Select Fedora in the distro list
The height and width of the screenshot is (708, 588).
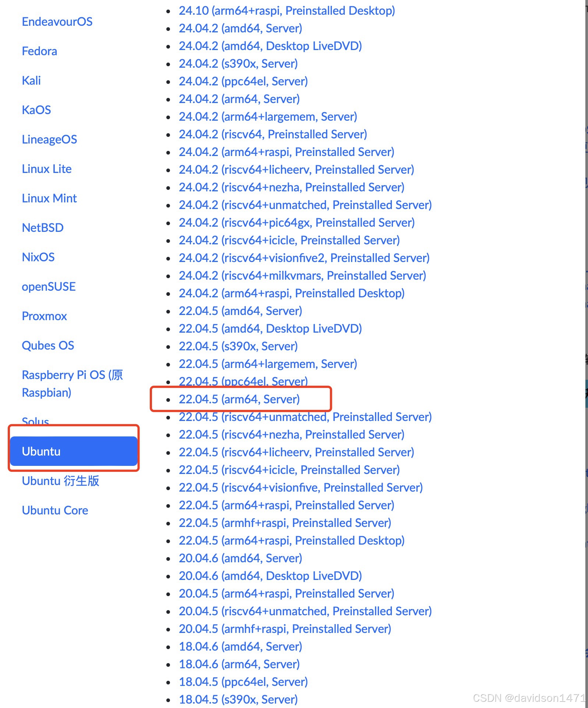tap(39, 51)
